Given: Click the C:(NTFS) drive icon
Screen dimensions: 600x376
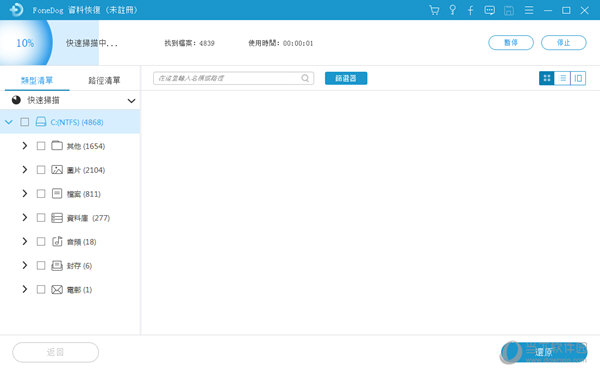Looking at the screenshot, I should pos(41,122).
